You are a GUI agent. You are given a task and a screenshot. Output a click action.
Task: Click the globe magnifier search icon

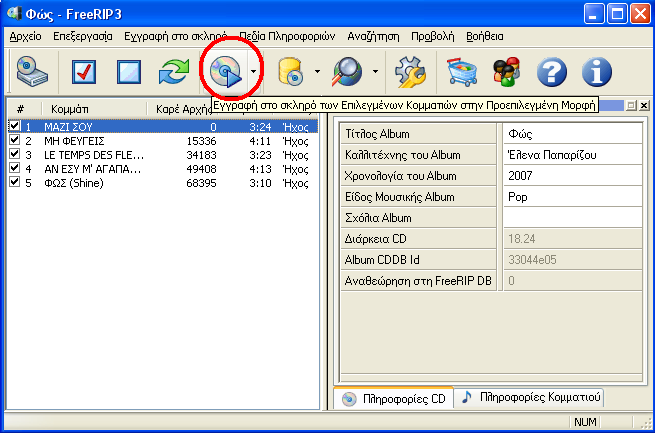coord(347,72)
